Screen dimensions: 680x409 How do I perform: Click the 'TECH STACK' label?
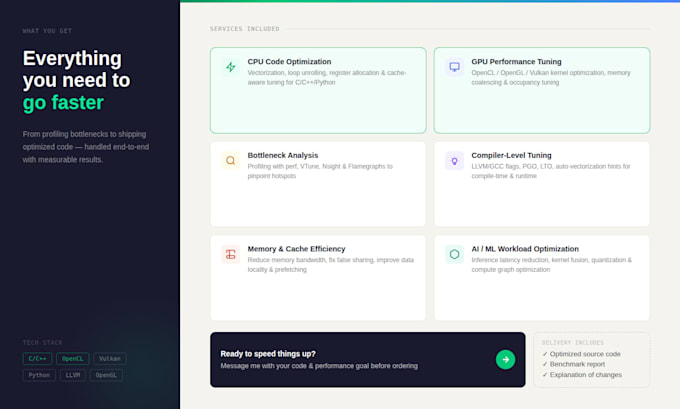pyautogui.click(x=42, y=343)
